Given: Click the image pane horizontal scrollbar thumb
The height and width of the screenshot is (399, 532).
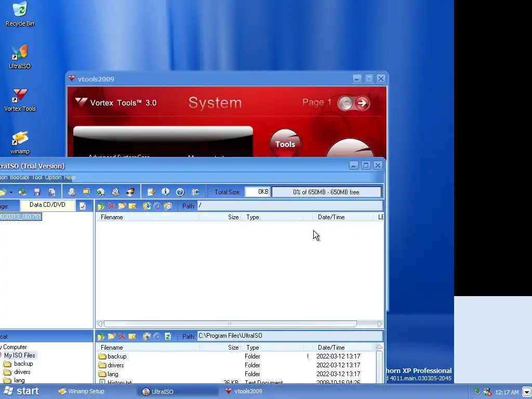Looking at the screenshot, I should 230,324.
